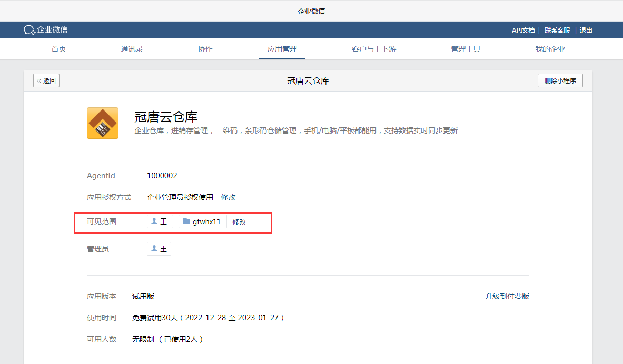
Task: Open the 首页 tab
Action: tap(59, 49)
